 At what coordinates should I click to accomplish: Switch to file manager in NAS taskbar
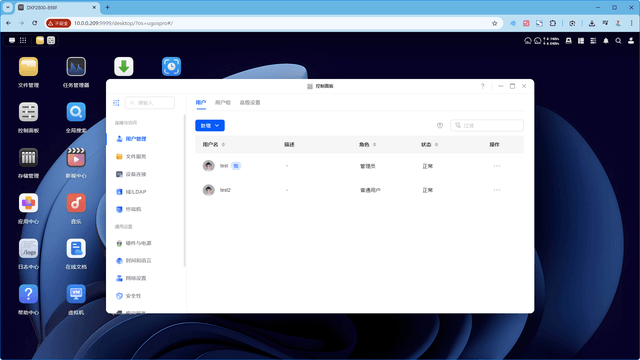pyautogui.click(x=40, y=40)
